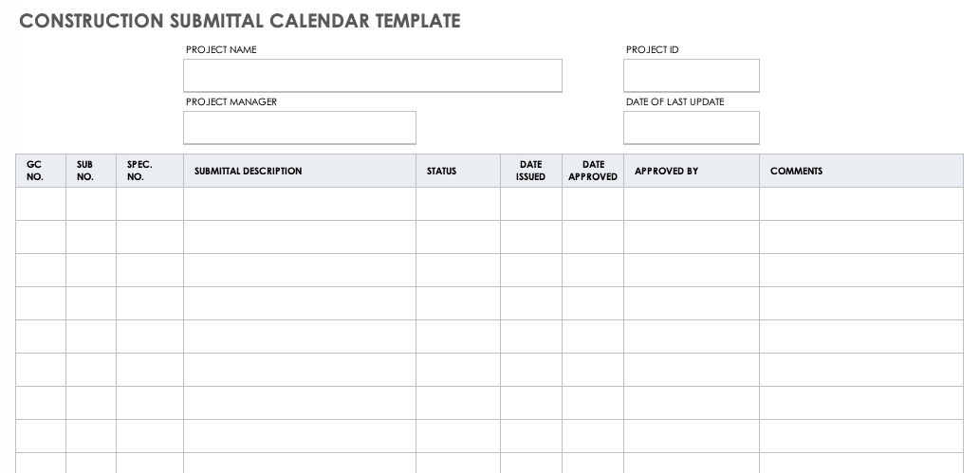Select first empty Submittal Description cell
The height and width of the screenshot is (473, 980).
[x=299, y=204]
